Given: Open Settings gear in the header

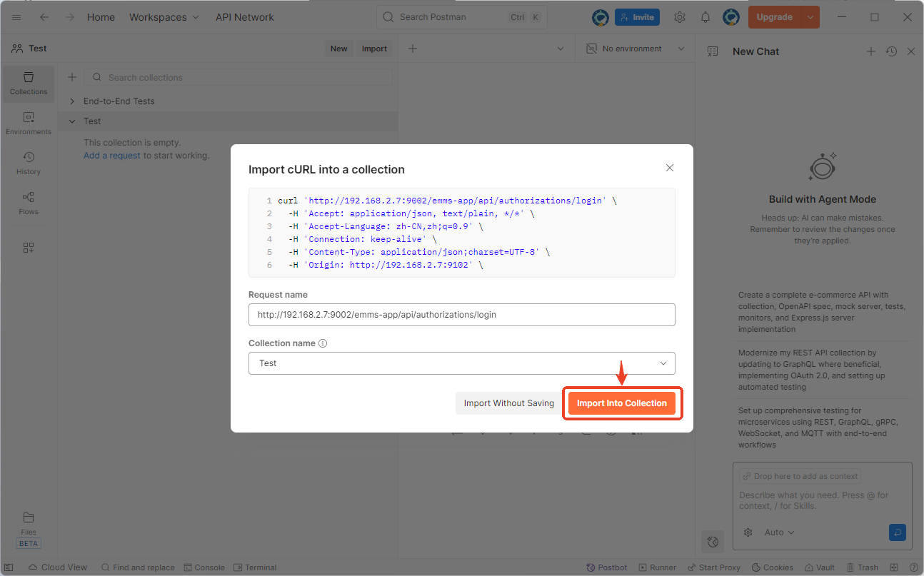Looking at the screenshot, I should (x=680, y=17).
